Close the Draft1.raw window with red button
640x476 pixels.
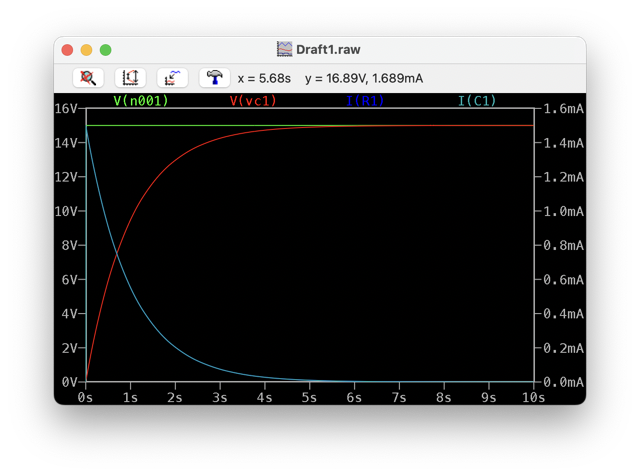[x=67, y=50]
